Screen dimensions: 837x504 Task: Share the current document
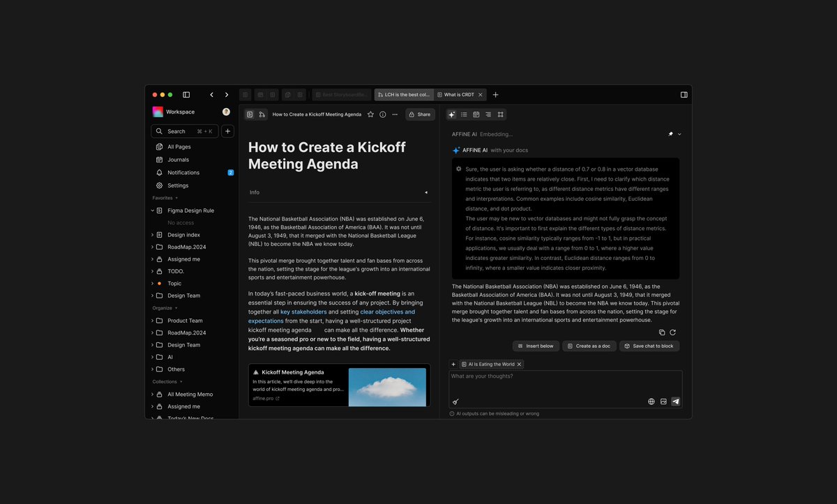(420, 114)
